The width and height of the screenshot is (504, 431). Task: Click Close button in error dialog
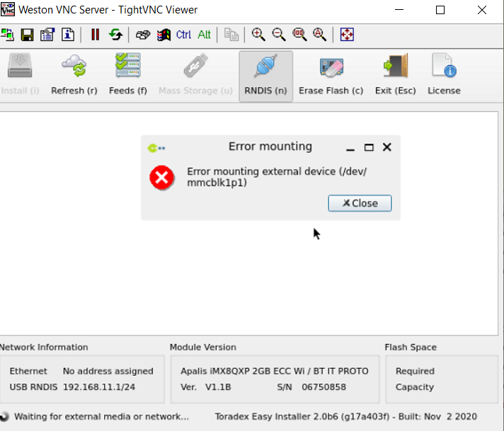tap(360, 203)
